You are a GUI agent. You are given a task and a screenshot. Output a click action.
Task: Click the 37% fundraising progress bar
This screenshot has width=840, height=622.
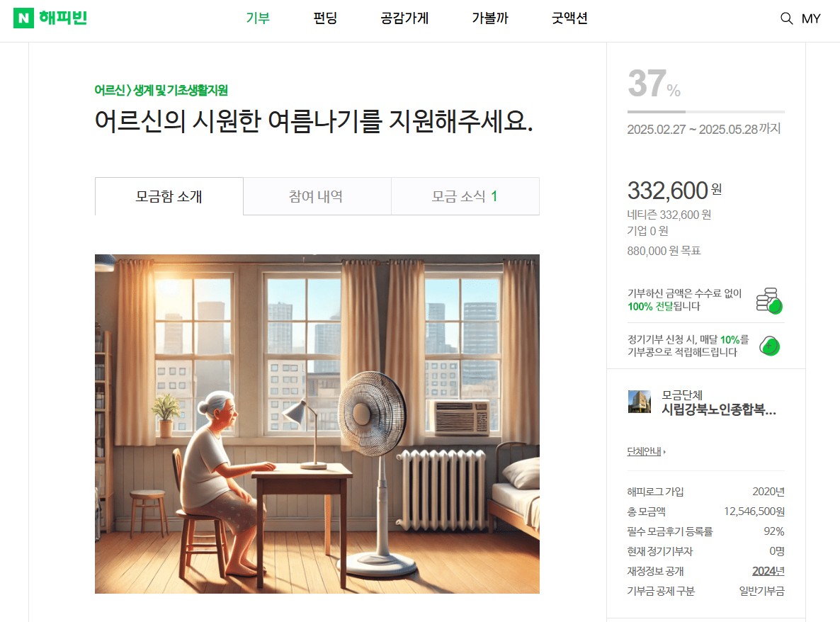(x=705, y=111)
